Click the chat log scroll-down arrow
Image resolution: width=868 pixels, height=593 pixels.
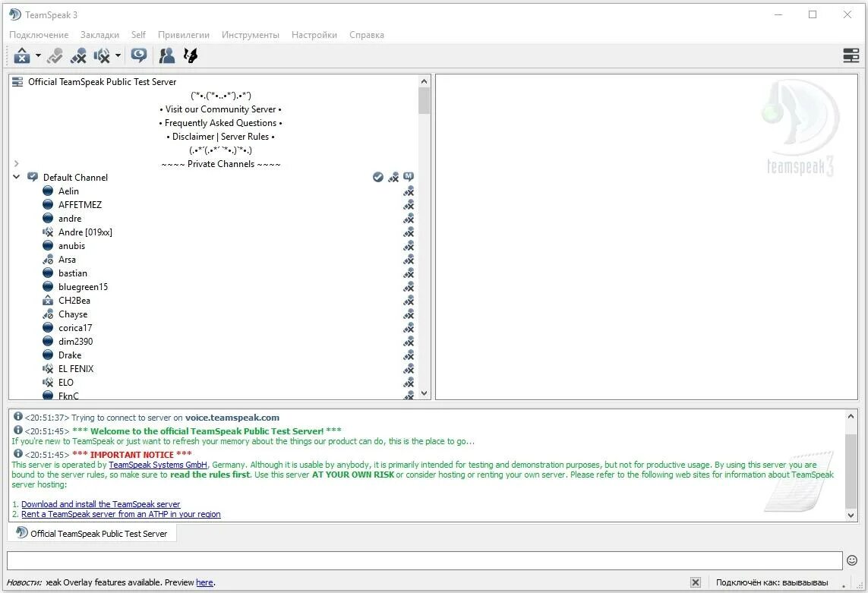tap(851, 515)
